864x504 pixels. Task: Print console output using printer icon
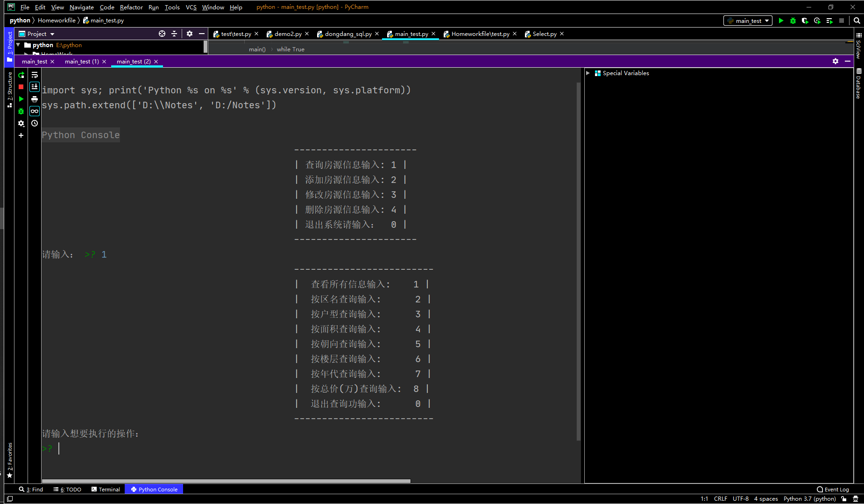point(35,99)
